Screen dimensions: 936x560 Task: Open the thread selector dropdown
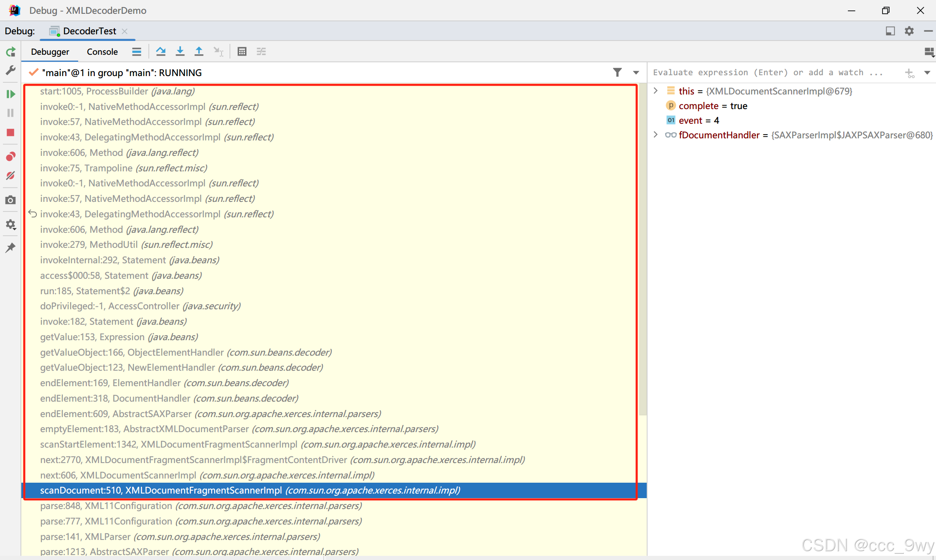(636, 72)
